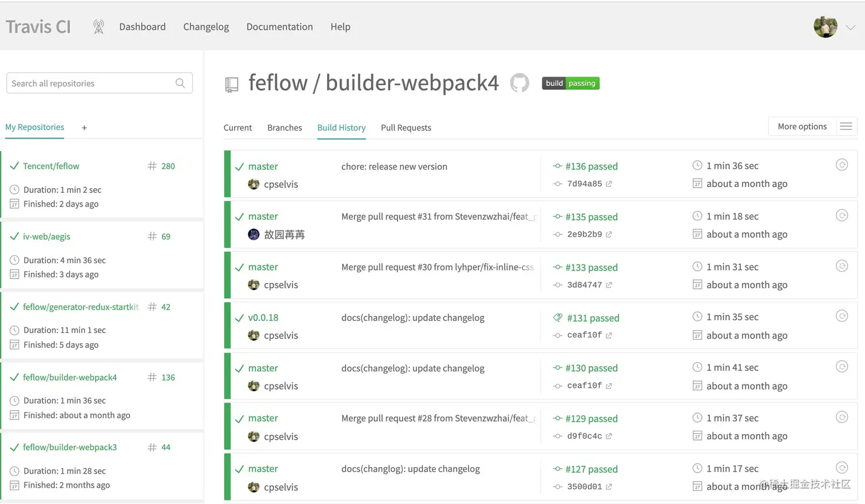Restart build #133 using its circular icon
This screenshot has height=504, width=865.
tap(842, 266)
